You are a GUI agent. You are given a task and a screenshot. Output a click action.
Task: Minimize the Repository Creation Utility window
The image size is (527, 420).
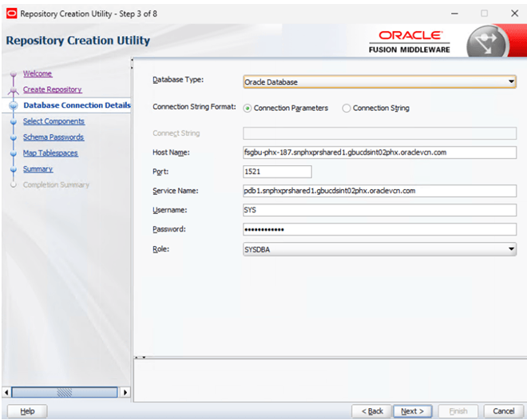point(454,14)
